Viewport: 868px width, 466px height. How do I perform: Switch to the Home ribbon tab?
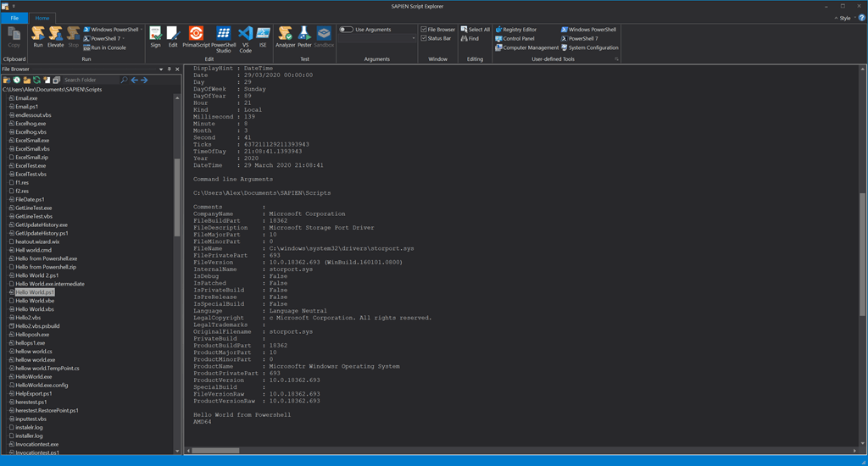[42, 18]
